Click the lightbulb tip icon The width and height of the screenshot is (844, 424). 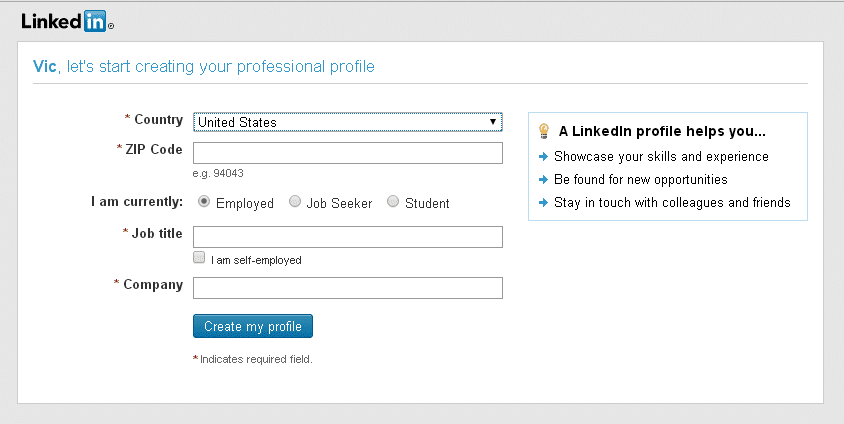coord(544,131)
